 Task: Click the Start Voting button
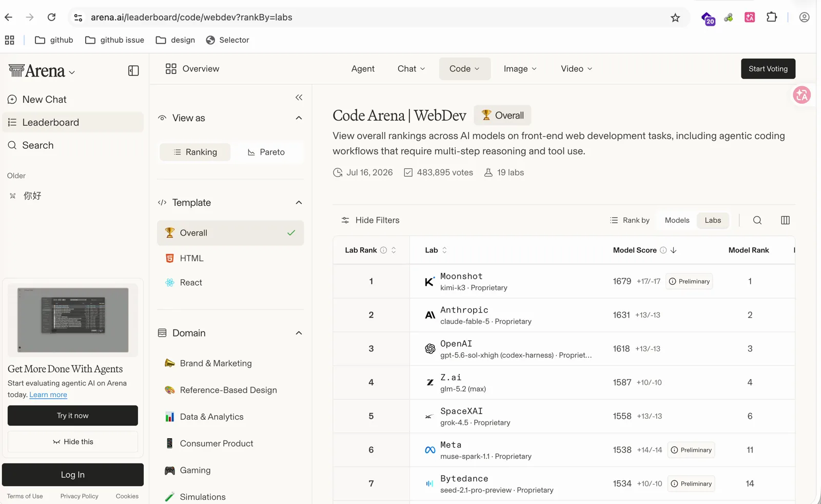(x=768, y=69)
